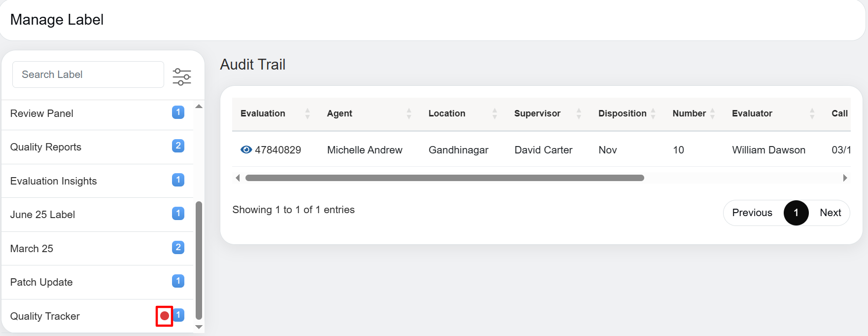Go to the Previous page
Screen dimensions: 868x336
point(752,213)
